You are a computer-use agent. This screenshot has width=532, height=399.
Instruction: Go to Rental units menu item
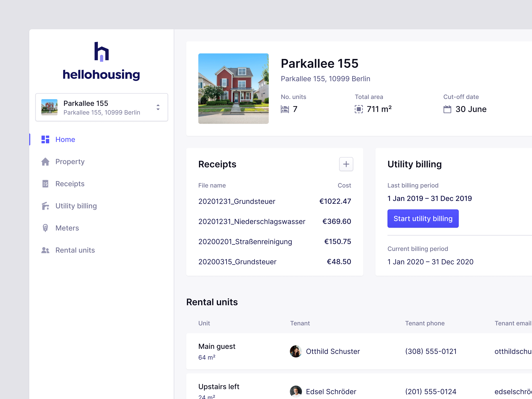(75, 250)
